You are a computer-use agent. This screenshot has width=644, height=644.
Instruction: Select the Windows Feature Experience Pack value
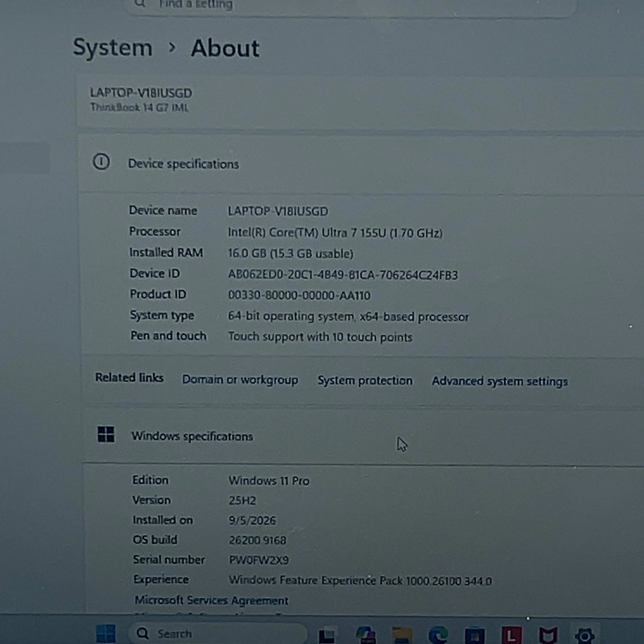(x=360, y=580)
